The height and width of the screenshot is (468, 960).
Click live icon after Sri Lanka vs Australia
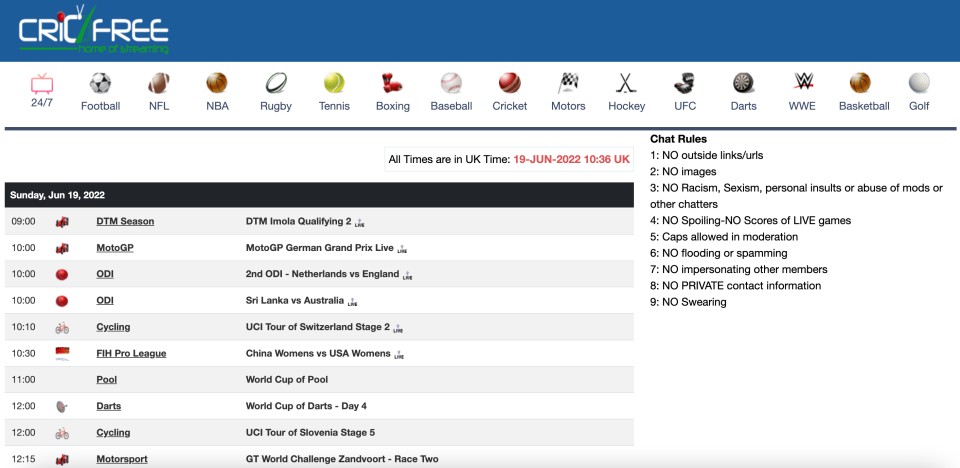point(352,302)
